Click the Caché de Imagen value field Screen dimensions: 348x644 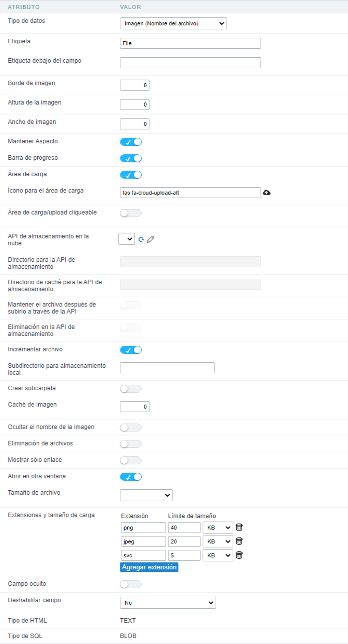point(134,406)
